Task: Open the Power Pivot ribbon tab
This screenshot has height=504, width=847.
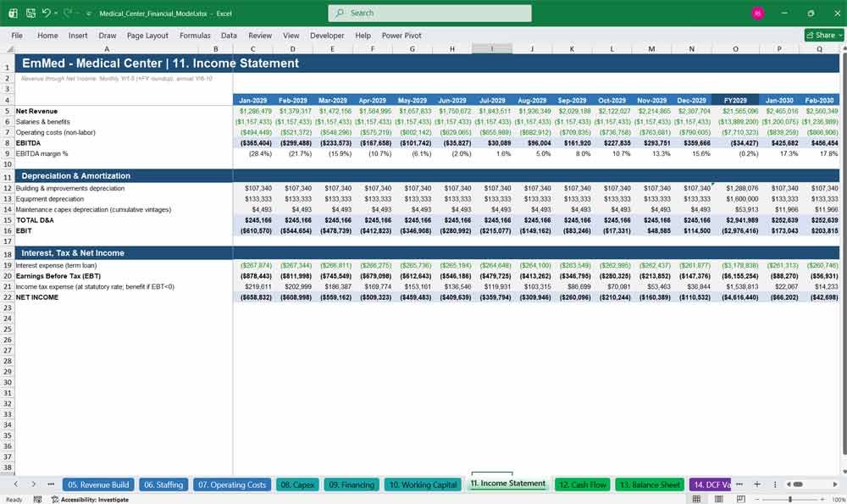Action: (401, 35)
